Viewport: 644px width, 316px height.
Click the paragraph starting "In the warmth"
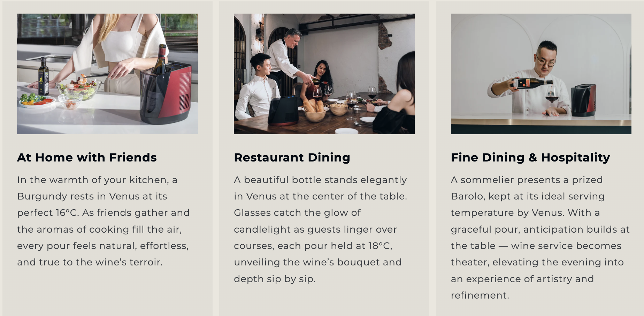103,221
